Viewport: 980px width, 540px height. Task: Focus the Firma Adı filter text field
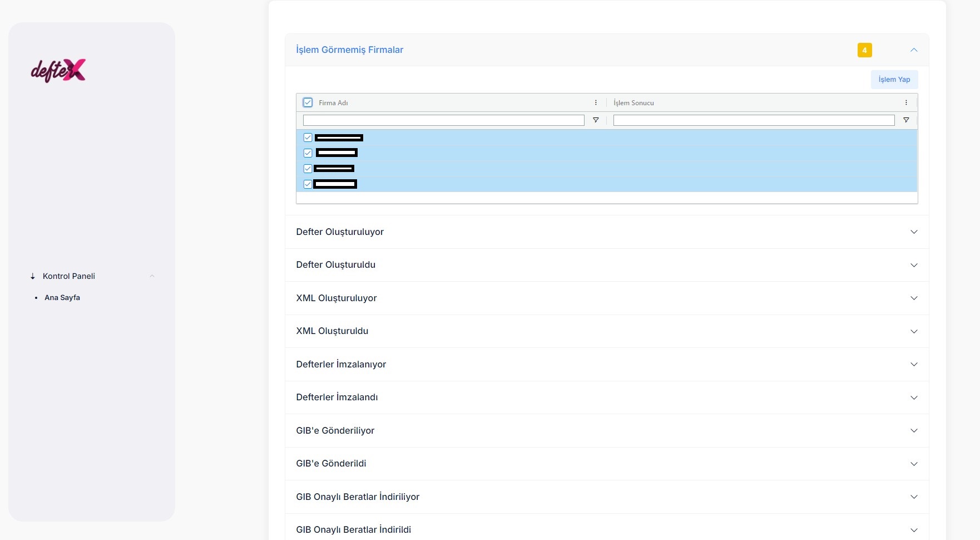pyautogui.click(x=443, y=120)
